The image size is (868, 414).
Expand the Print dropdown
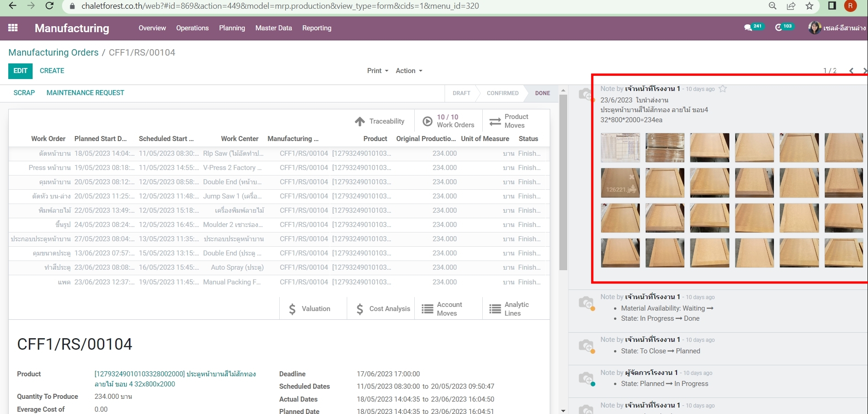tap(378, 71)
